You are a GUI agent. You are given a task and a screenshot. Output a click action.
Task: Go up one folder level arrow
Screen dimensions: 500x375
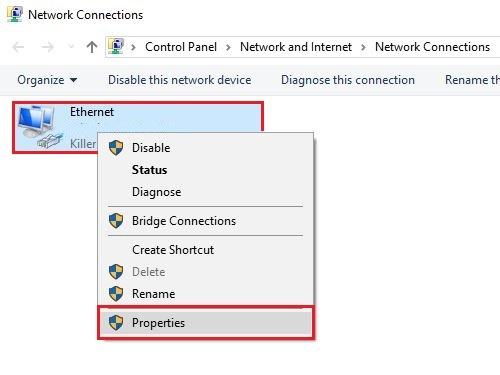pyautogui.click(x=92, y=47)
